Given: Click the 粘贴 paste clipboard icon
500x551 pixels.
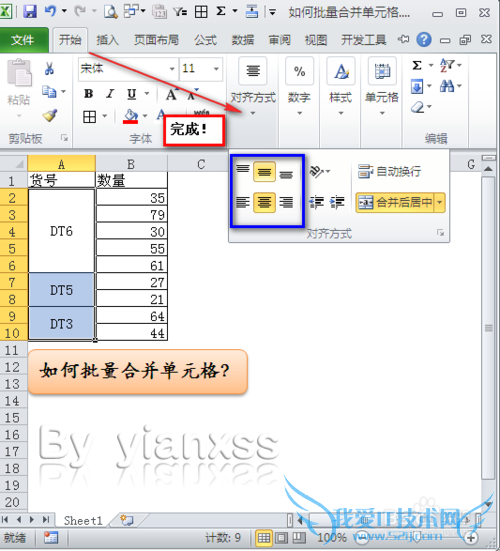Looking at the screenshot, I should click(19, 73).
